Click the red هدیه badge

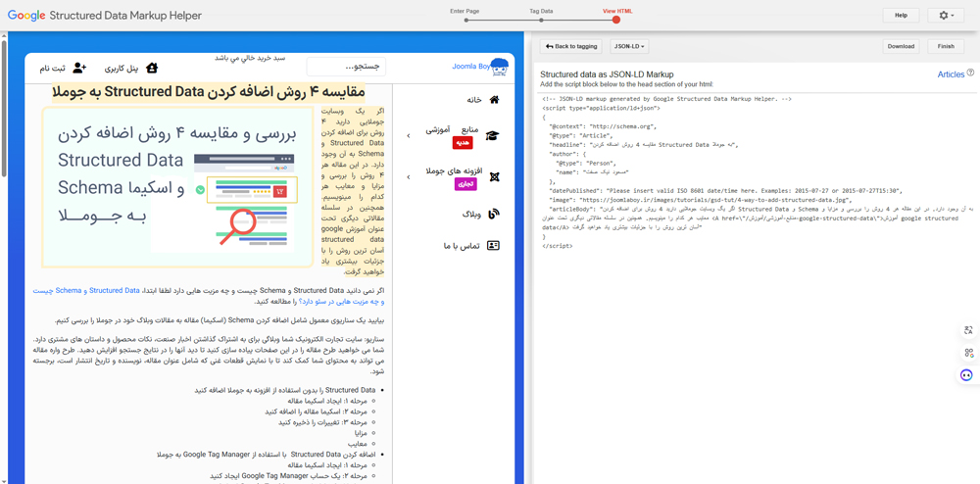click(x=464, y=143)
